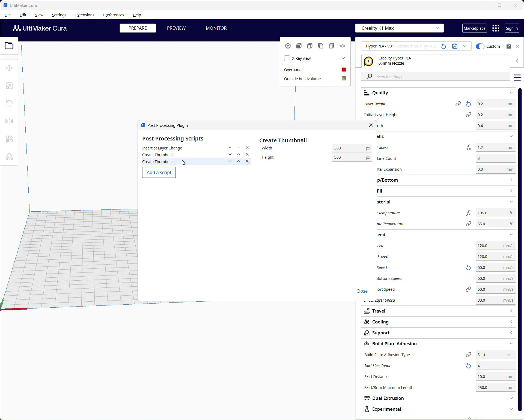Open the Extensions menu
Image resolution: width=524 pixels, height=420 pixels.
85,15
